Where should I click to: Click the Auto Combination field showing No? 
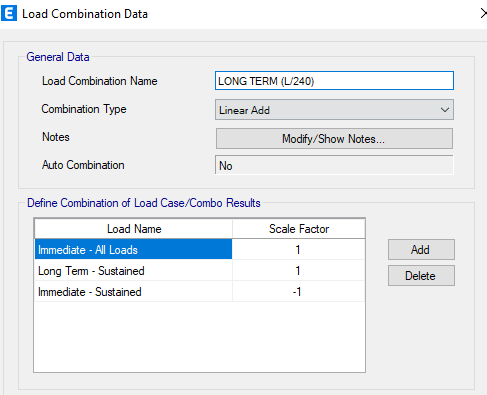334,165
